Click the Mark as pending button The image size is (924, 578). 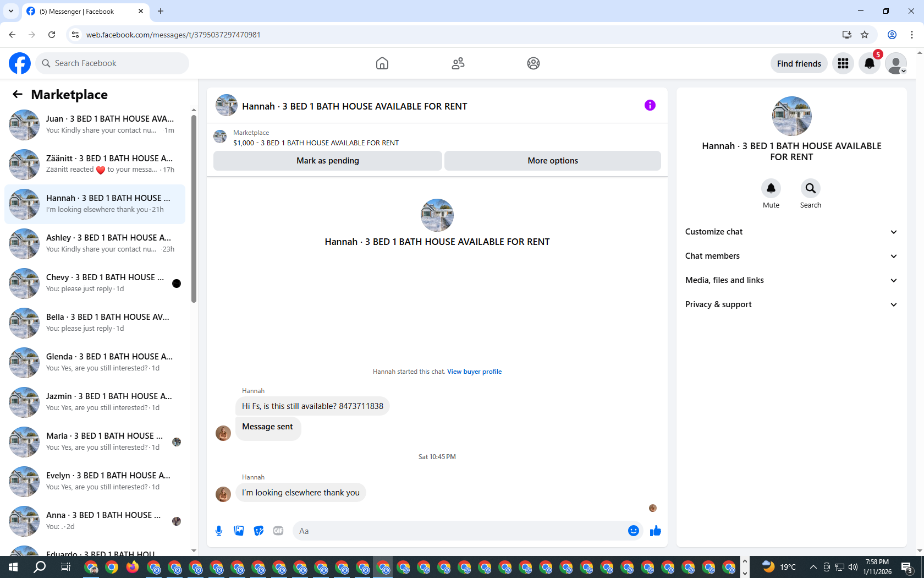click(x=328, y=161)
